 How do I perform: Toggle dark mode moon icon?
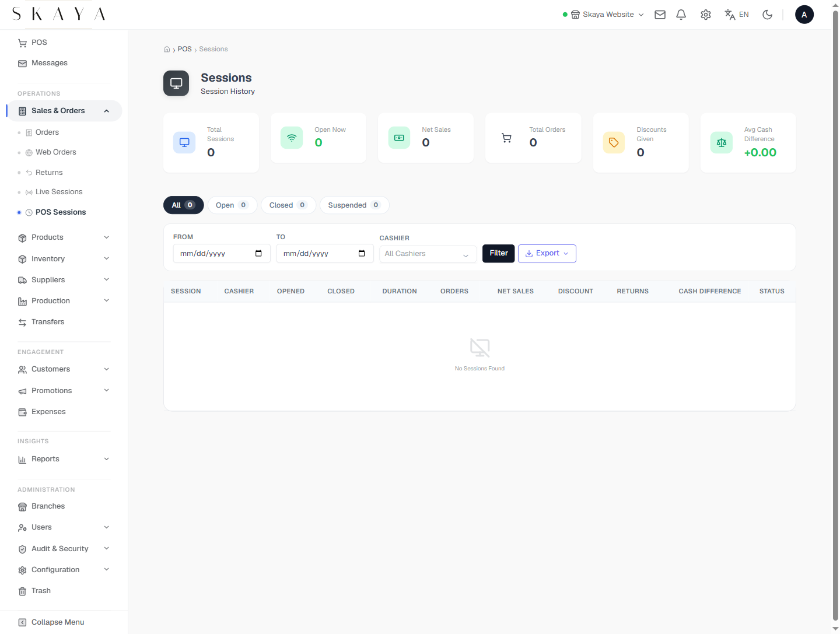point(768,15)
